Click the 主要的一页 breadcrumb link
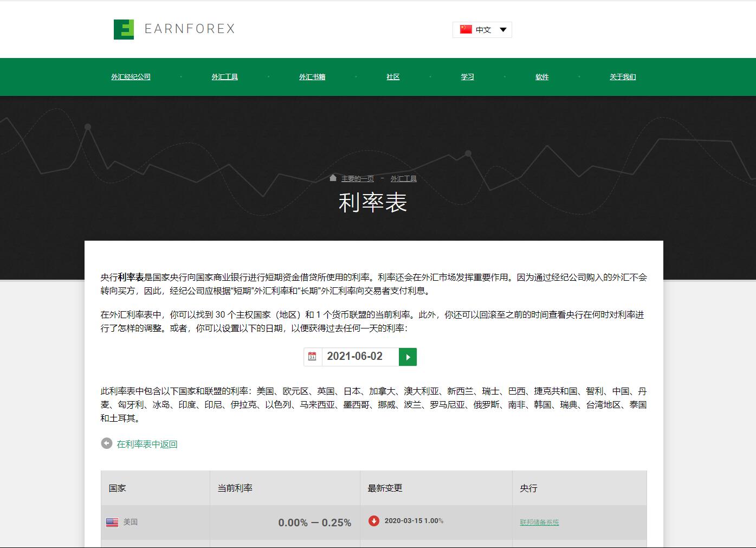The height and width of the screenshot is (548, 756). pyautogui.click(x=357, y=179)
